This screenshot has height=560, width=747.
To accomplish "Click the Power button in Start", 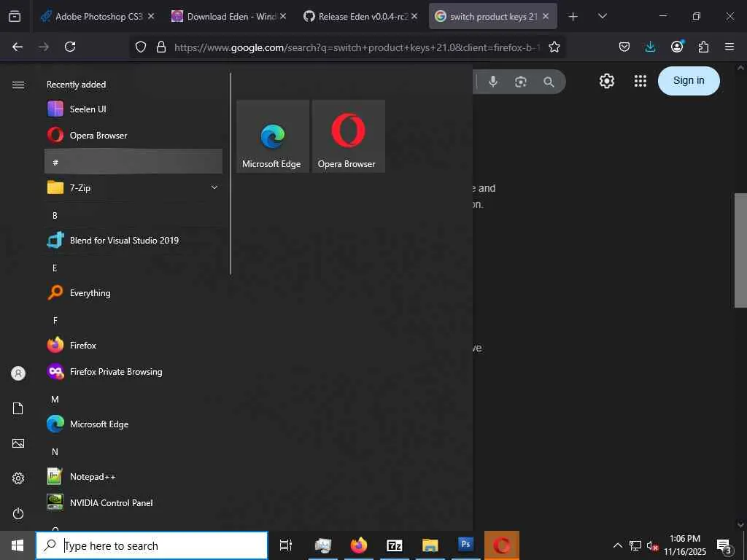I will [18, 513].
